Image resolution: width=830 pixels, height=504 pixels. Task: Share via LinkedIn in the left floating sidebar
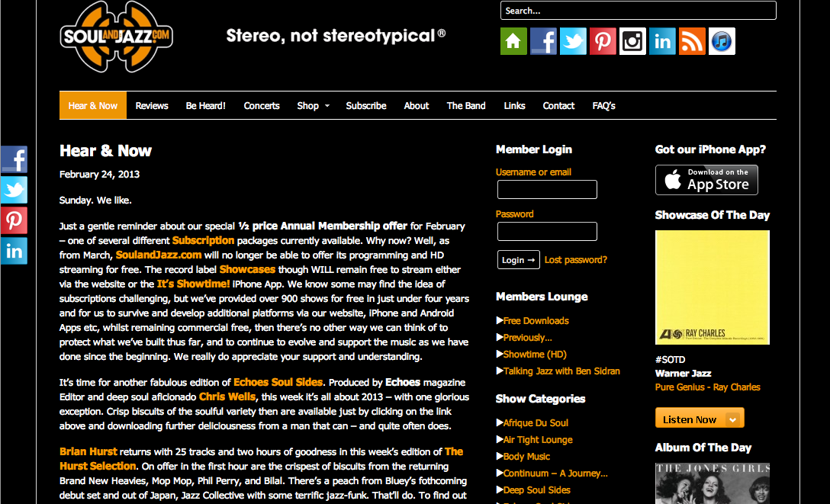click(x=14, y=251)
